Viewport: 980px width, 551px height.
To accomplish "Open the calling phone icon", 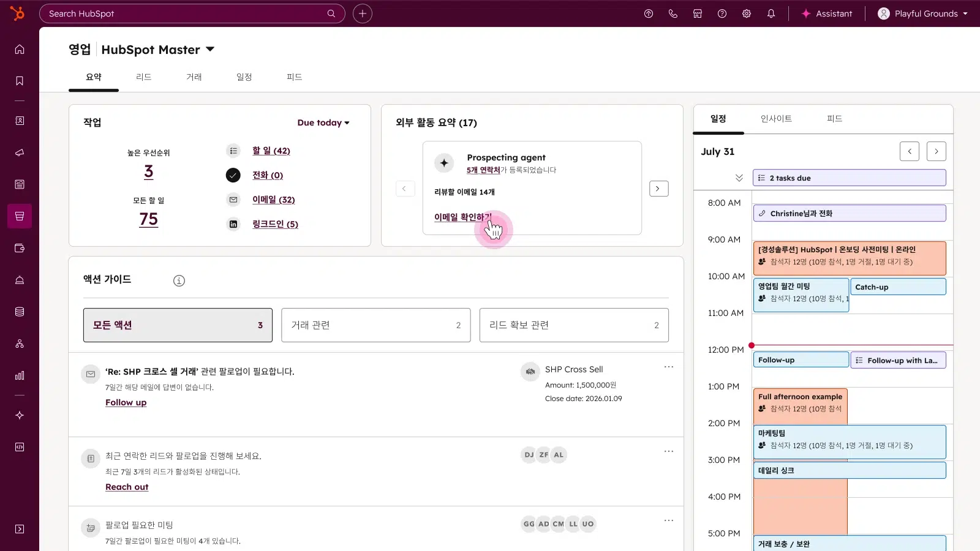I will [673, 13].
